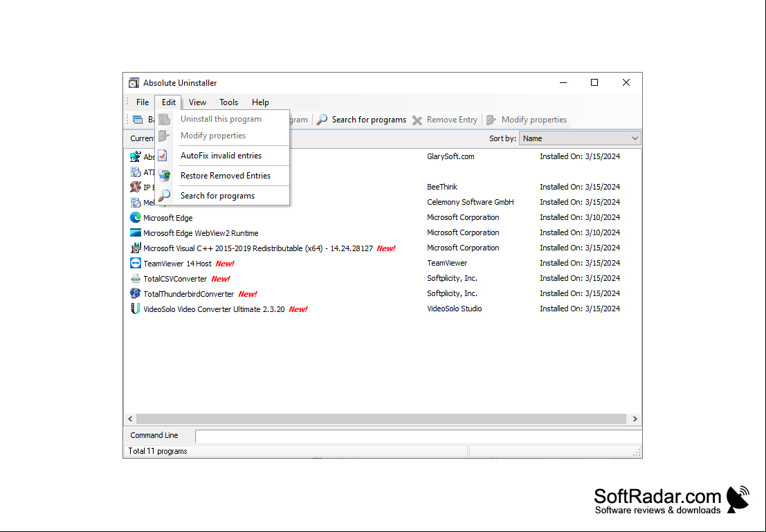The height and width of the screenshot is (532, 766).
Task: Click the Search for programs toolbar magnifier icon
Action: coord(322,120)
